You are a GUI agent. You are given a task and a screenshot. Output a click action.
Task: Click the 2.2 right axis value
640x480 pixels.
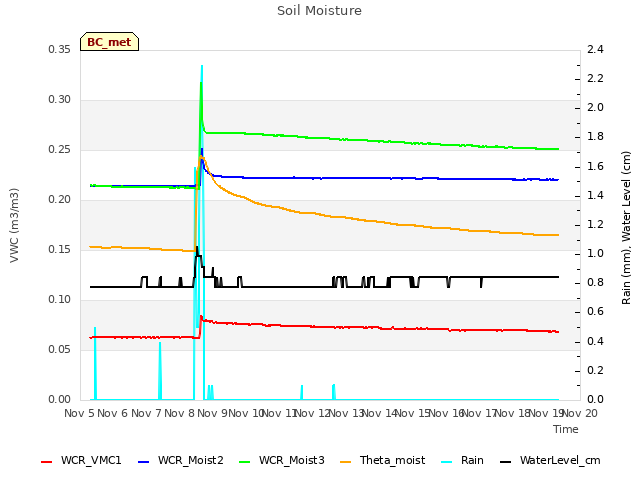(x=595, y=78)
